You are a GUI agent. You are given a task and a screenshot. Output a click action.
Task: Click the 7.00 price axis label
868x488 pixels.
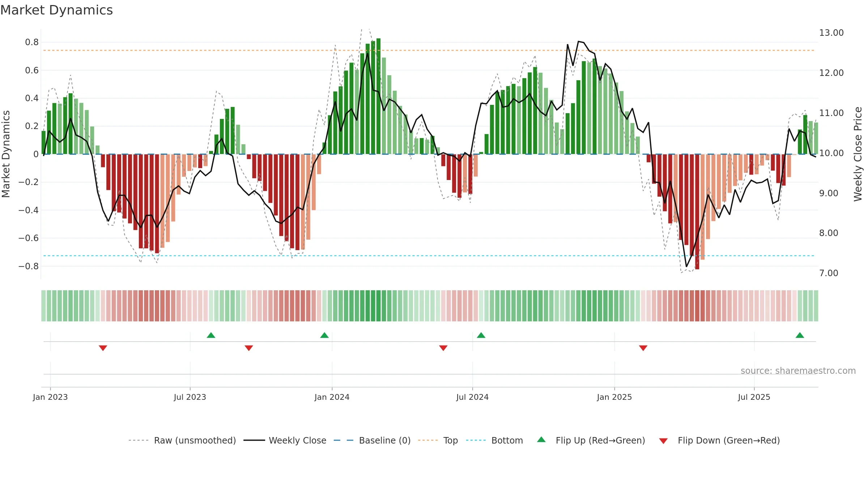point(829,273)
